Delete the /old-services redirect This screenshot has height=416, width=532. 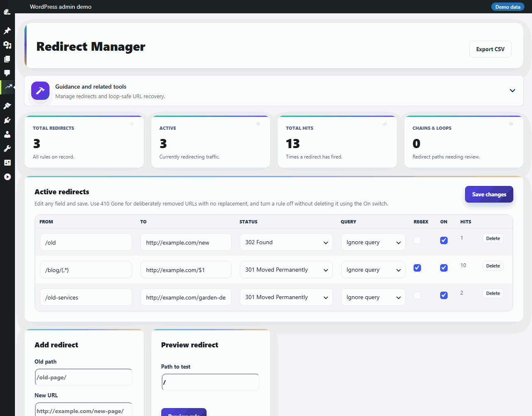(x=493, y=293)
